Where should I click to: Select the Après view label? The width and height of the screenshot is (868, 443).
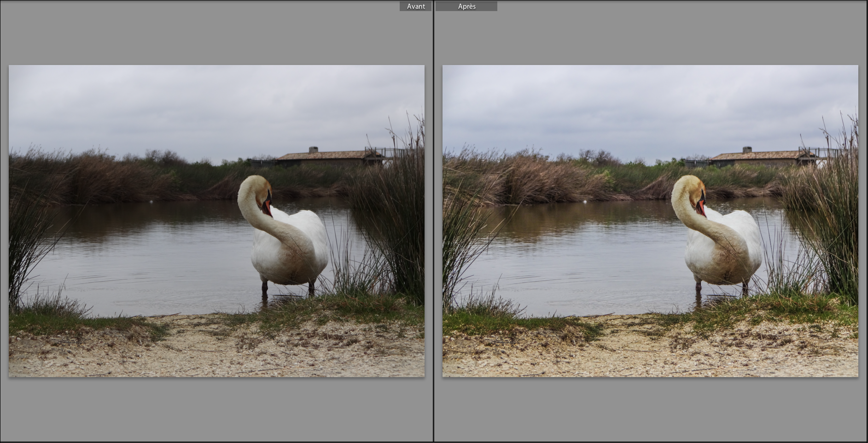click(466, 6)
